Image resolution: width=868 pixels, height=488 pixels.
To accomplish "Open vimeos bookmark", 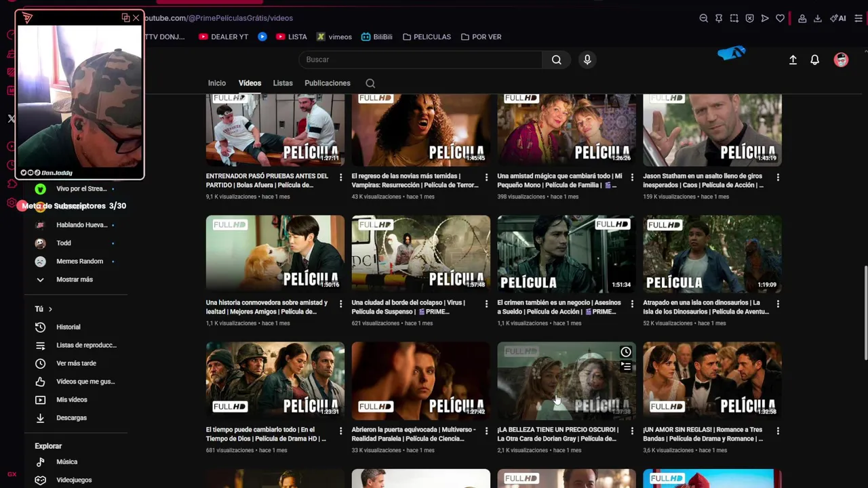I will click(334, 37).
